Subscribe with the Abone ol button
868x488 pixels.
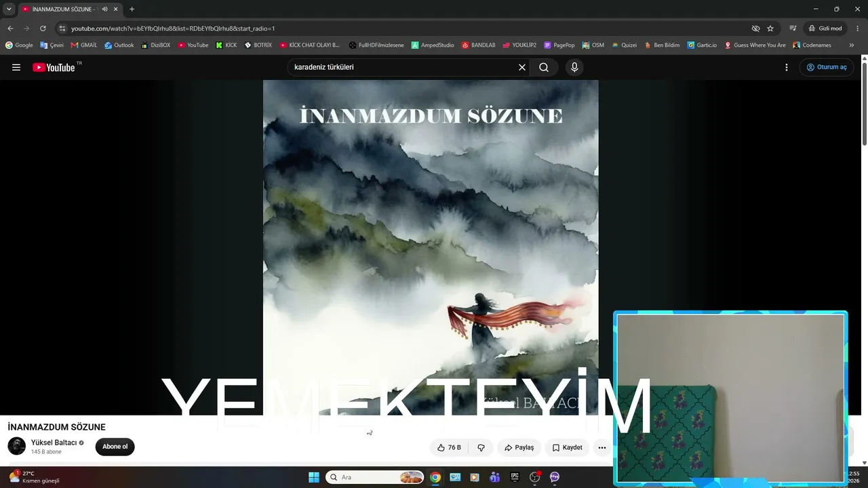pyautogui.click(x=115, y=447)
